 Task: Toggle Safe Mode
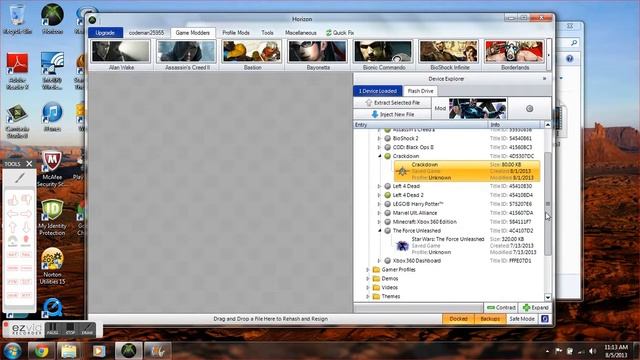(522, 319)
